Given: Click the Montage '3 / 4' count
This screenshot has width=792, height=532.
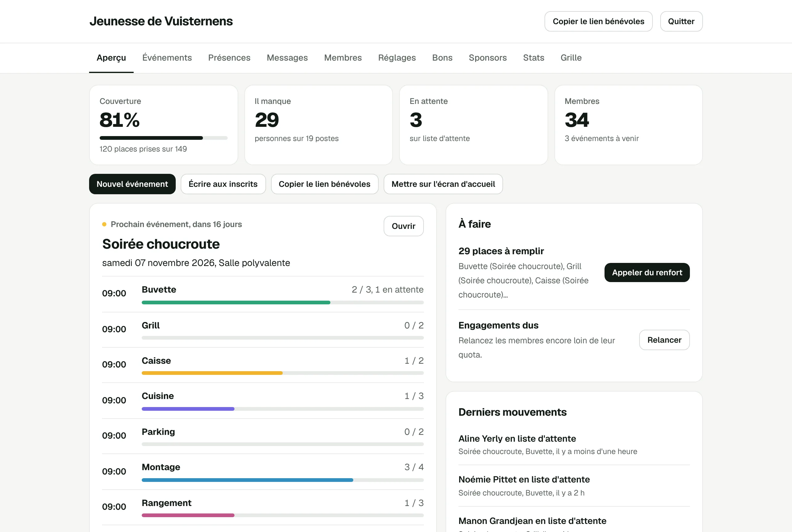Looking at the screenshot, I should 414,467.
